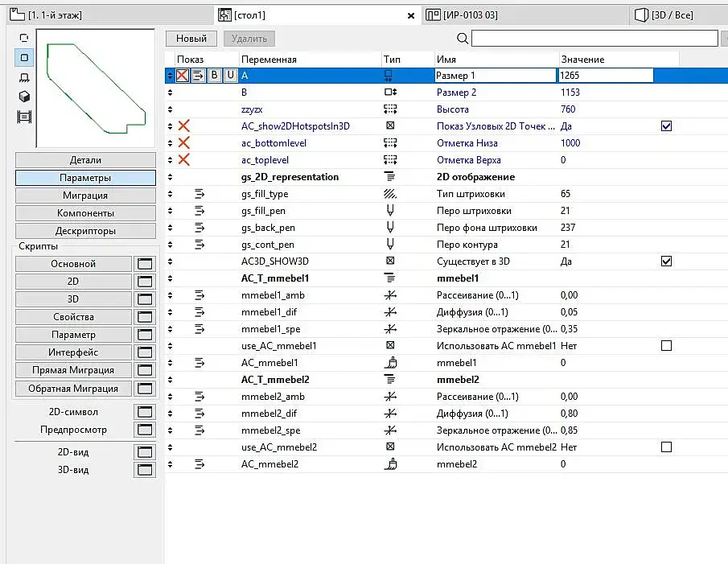Image resolution: width=728 pixels, height=564 pixels.
Task: Select the 3D cube view icon
Action: (24, 96)
